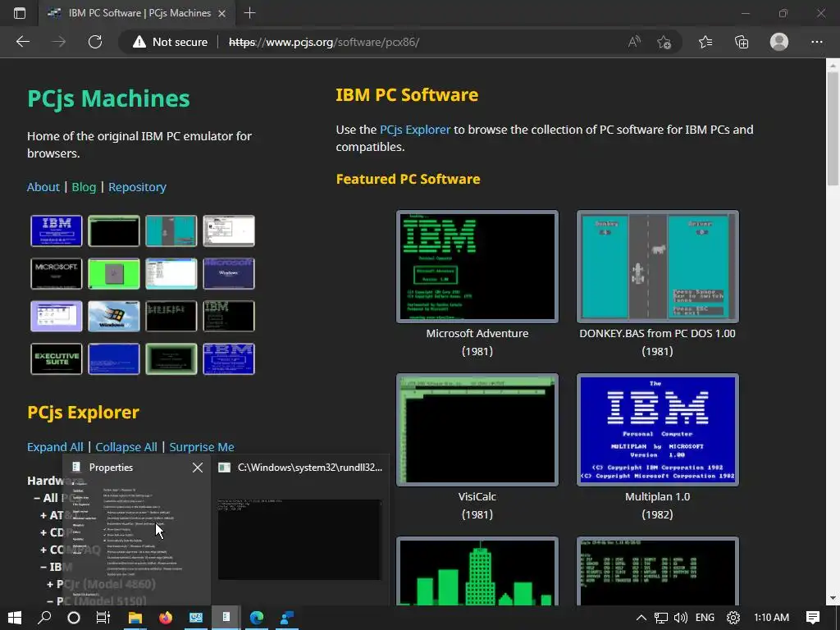Open the Repository link

click(x=138, y=187)
